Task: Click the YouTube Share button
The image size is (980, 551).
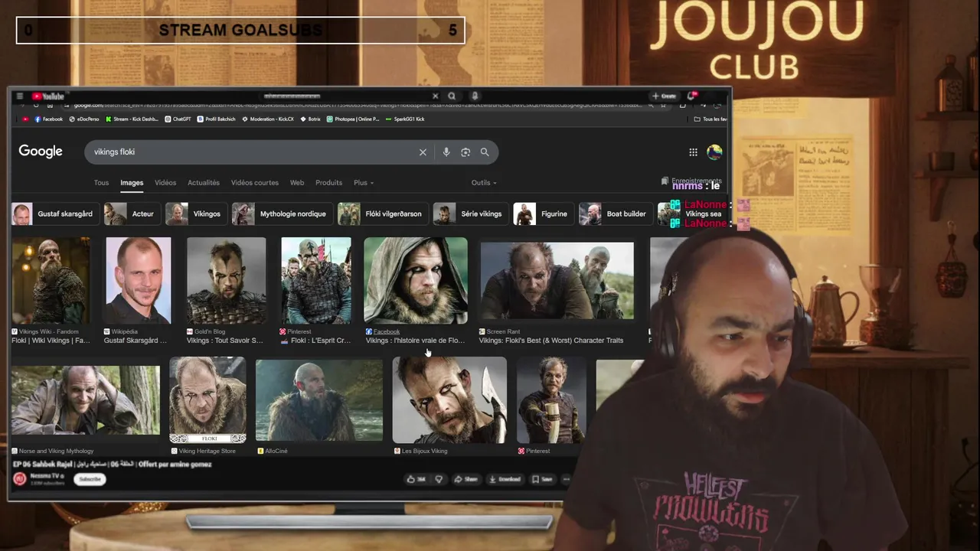Action: (465, 479)
